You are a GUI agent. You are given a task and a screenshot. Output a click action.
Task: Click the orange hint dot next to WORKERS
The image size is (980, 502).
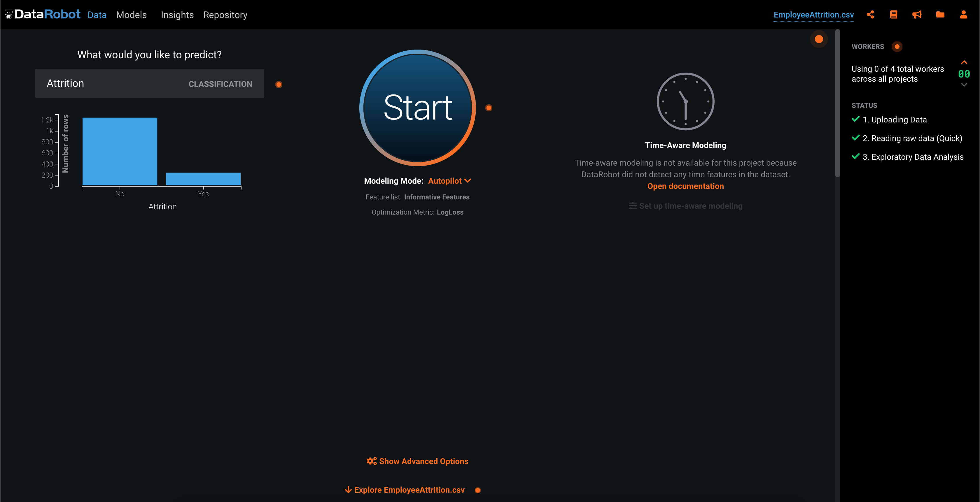[897, 46]
